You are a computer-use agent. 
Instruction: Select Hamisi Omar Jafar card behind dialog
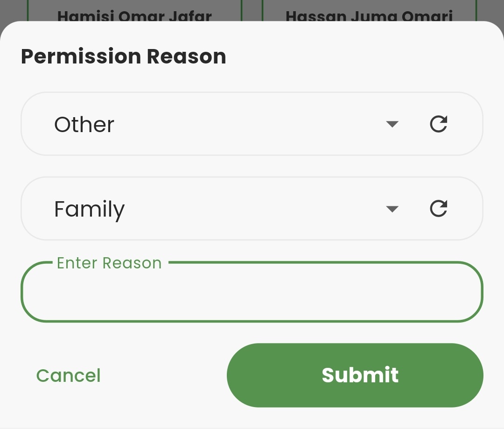[134, 14]
